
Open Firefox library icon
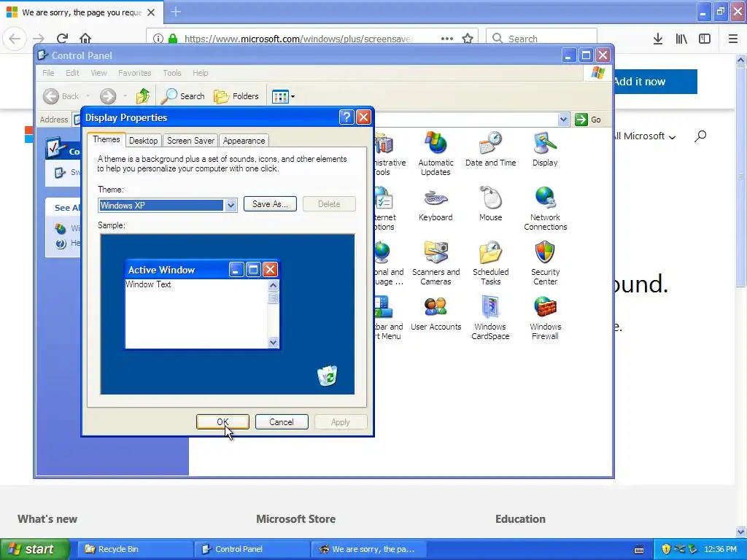681,39
